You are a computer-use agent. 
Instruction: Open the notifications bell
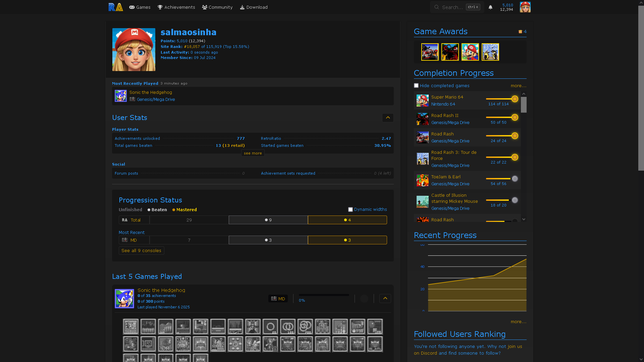coord(490,7)
